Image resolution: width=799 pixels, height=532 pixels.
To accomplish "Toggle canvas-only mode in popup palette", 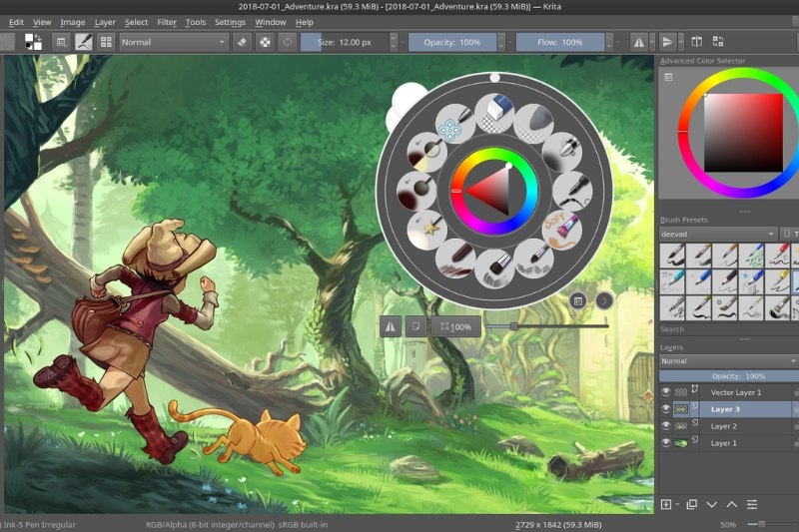I will pyautogui.click(x=415, y=326).
